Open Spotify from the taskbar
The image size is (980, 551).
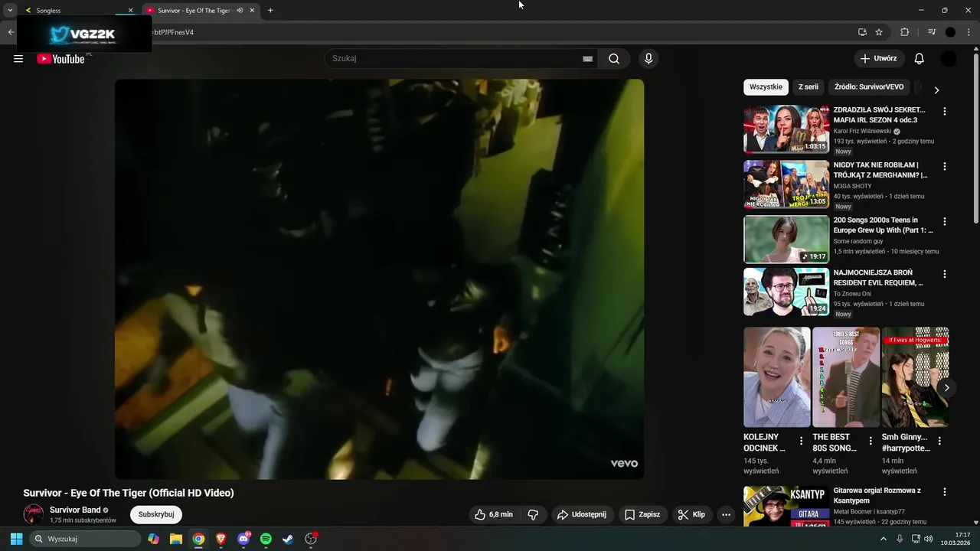[266, 539]
